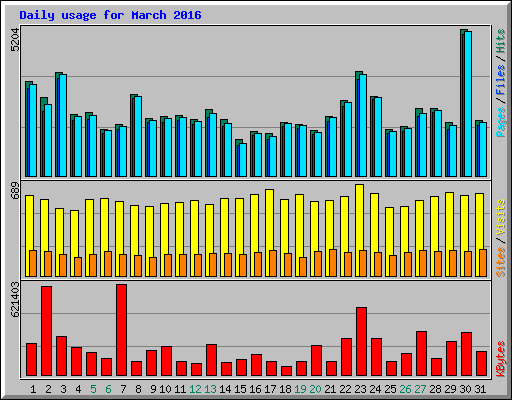Click the cyan hits bar for day 23
The height and width of the screenshot is (400, 512).
pyautogui.click(x=363, y=125)
